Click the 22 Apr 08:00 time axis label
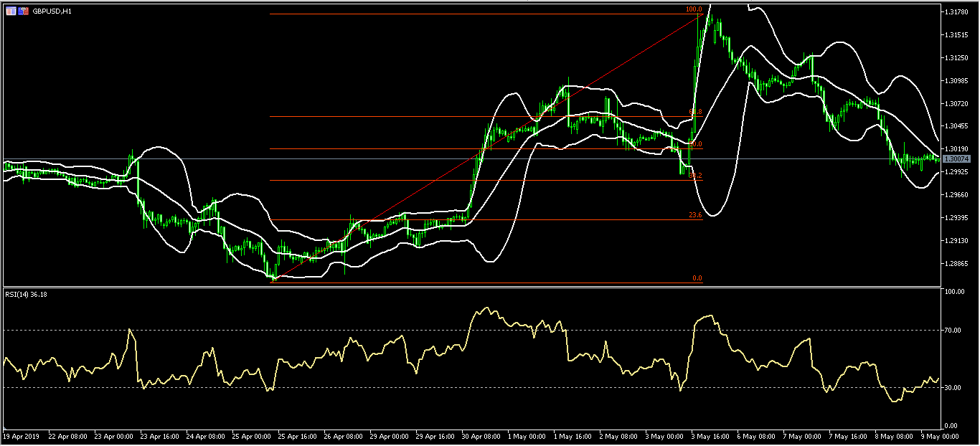This screenshot has height=446, width=980. coord(67,435)
